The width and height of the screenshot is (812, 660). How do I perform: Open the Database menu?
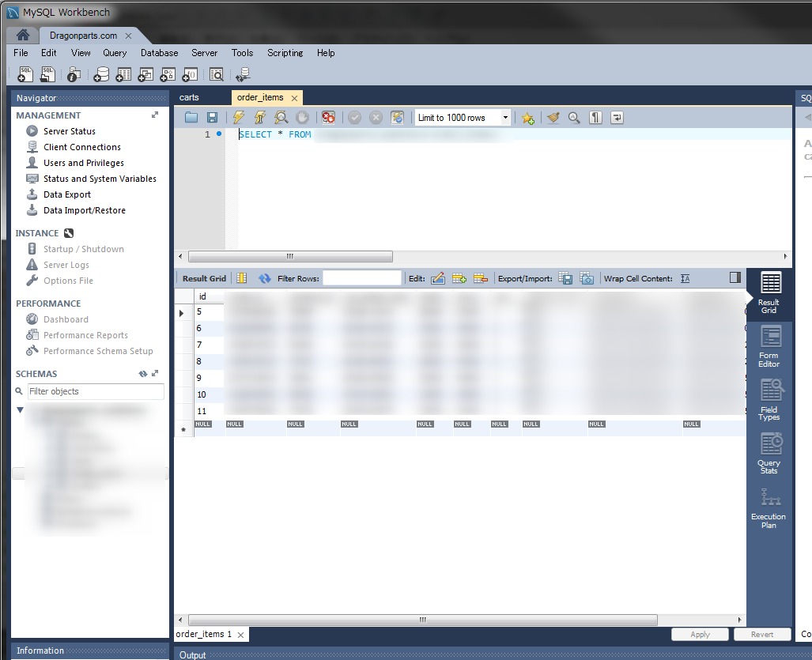[x=159, y=53]
